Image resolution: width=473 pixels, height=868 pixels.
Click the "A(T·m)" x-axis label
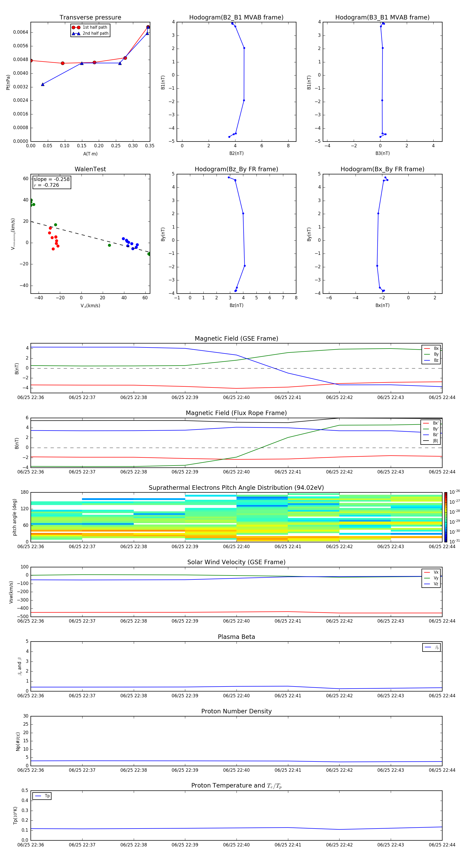[90, 154]
